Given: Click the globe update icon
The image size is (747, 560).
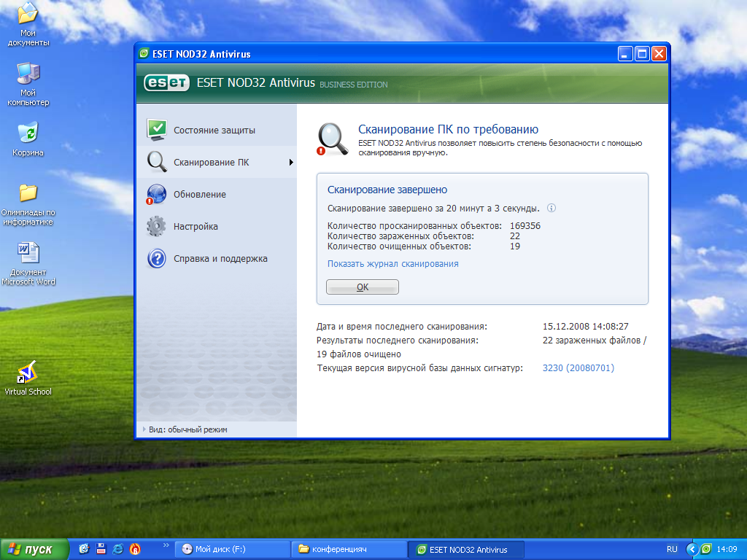Looking at the screenshot, I should coord(156,194).
